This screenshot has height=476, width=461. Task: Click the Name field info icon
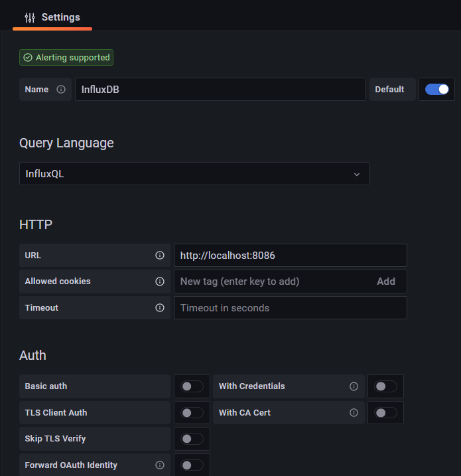click(61, 89)
